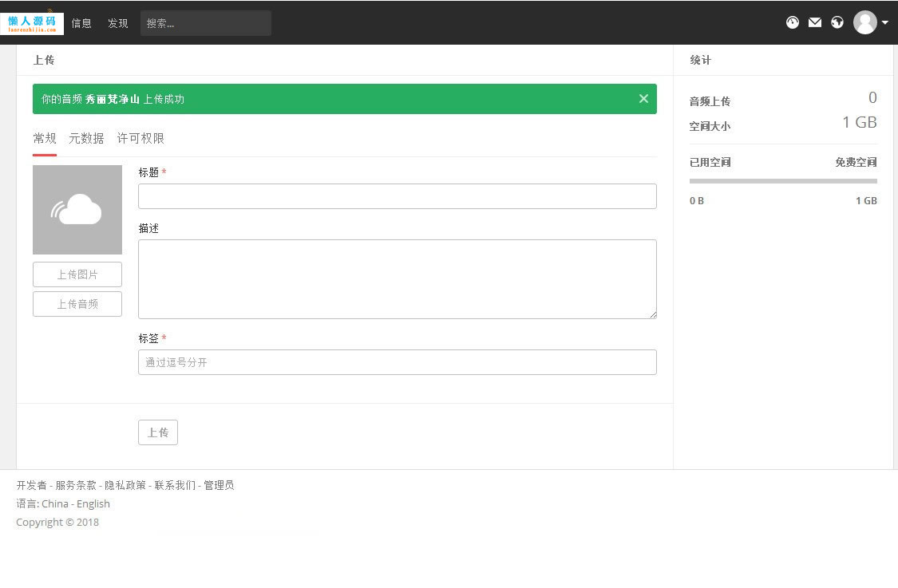Image resolution: width=898 pixels, height=588 pixels.
Task: Click the globe icon in the top bar
Action: 837,22
